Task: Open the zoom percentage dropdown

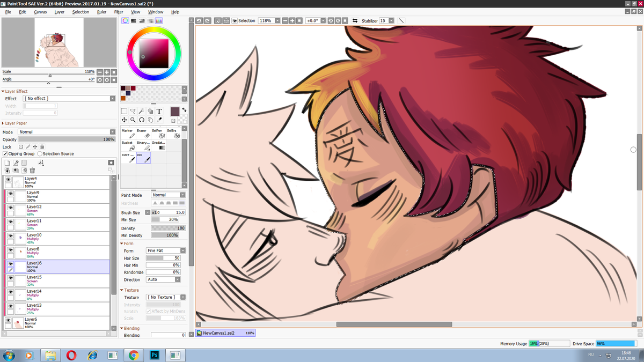Action: tap(277, 20)
